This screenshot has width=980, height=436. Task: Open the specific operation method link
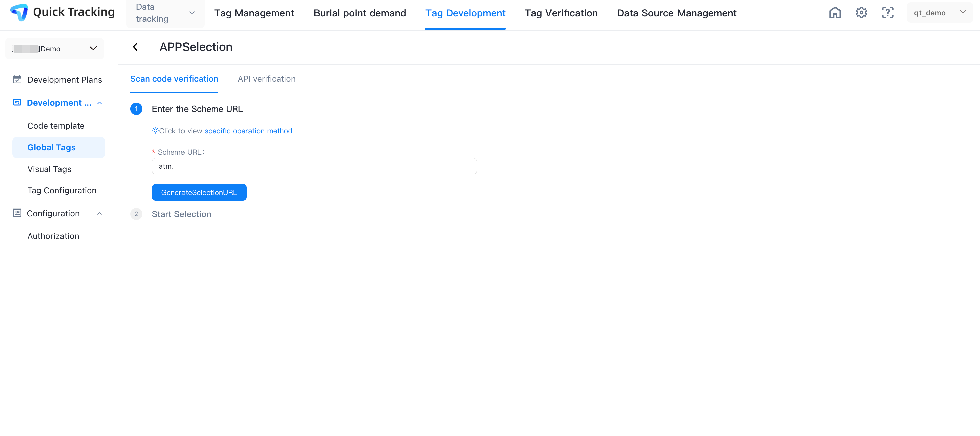click(x=248, y=131)
